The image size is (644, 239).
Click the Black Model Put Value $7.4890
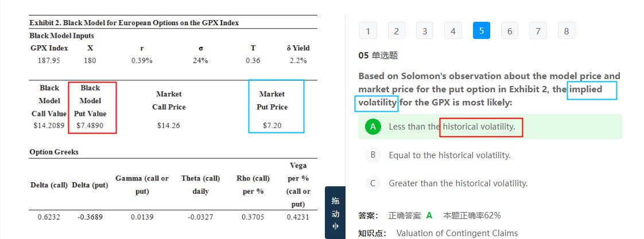click(x=90, y=125)
